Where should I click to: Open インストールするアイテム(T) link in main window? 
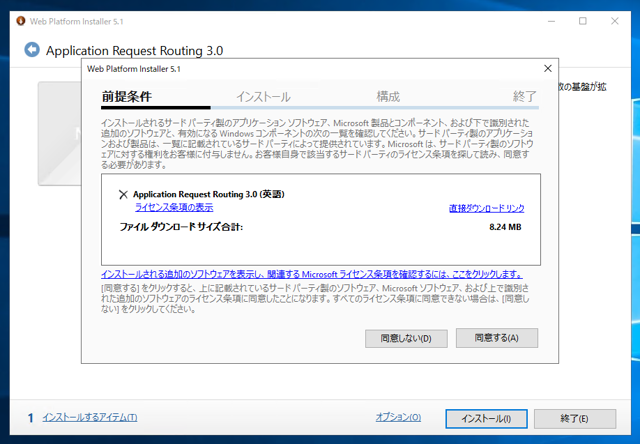[90, 417]
